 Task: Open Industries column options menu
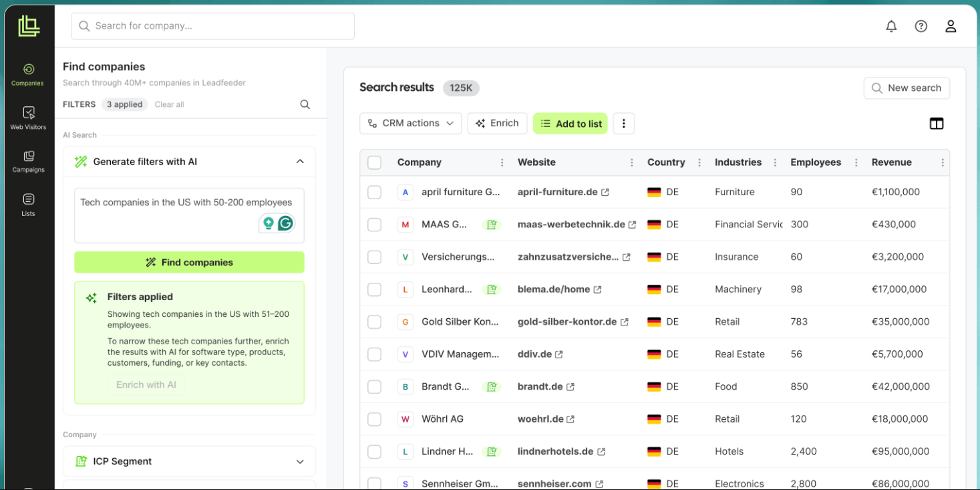click(775, 162)
